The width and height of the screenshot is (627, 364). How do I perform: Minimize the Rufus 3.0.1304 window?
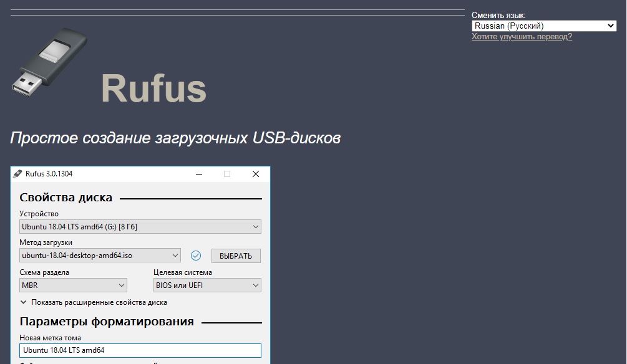click(x=199, y=174)
